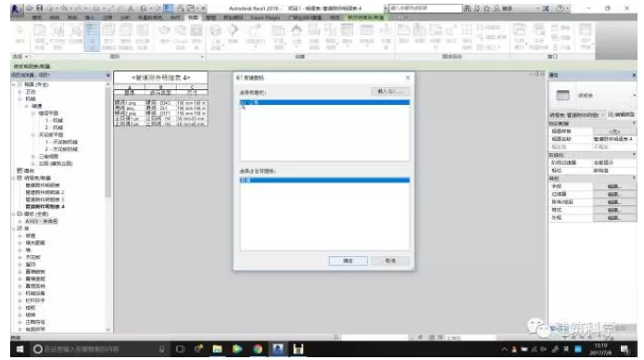
Task: Click the Windows Start button
Action: (19, 349)
